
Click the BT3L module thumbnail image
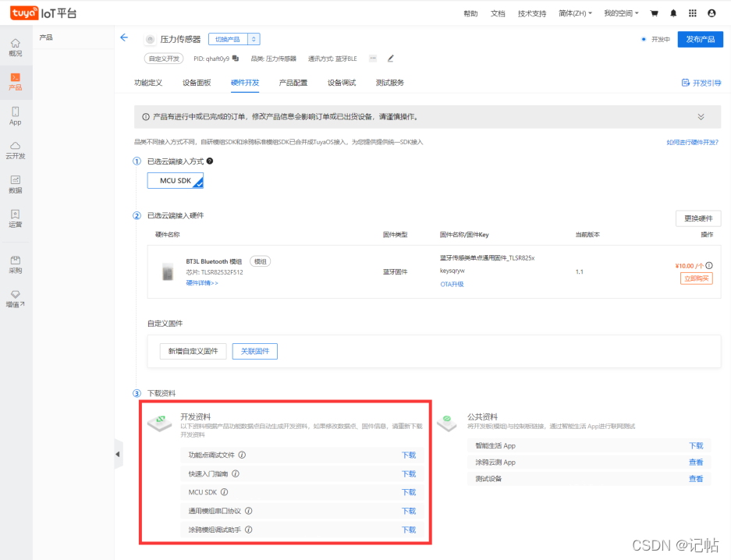click(168, 271)
